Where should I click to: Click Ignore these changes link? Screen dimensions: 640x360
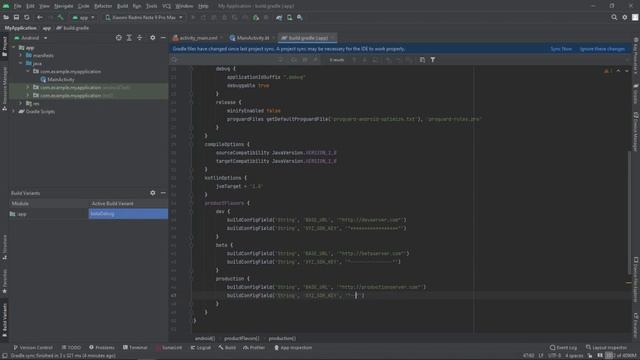(602, 49)
